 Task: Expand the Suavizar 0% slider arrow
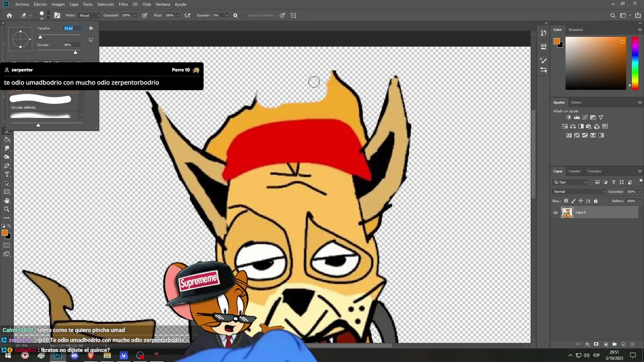pyautogui.click(x=227, y=16)
